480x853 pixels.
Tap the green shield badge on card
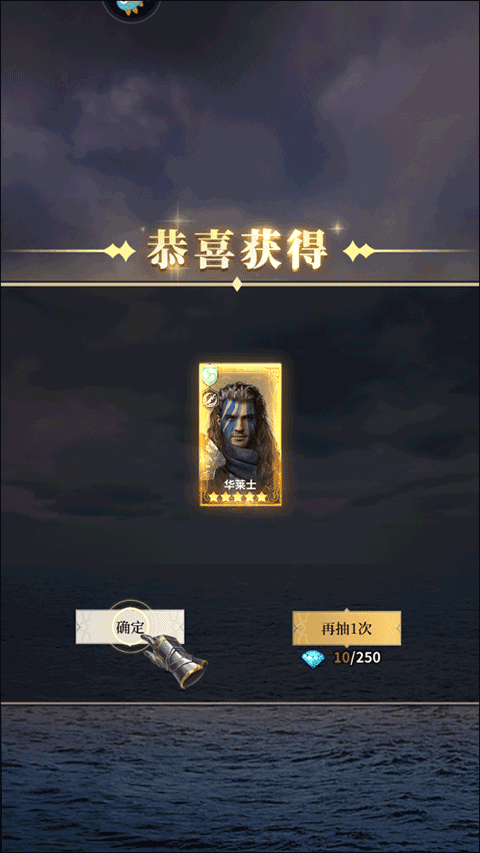pyautogui.click(x=210, y=374)
